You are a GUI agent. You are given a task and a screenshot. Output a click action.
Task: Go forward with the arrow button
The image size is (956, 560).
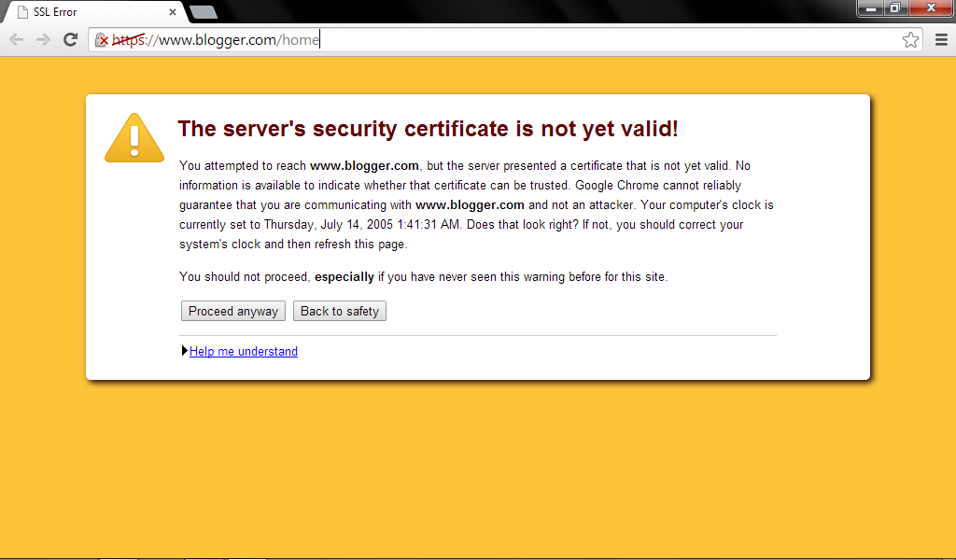point(43,39)
